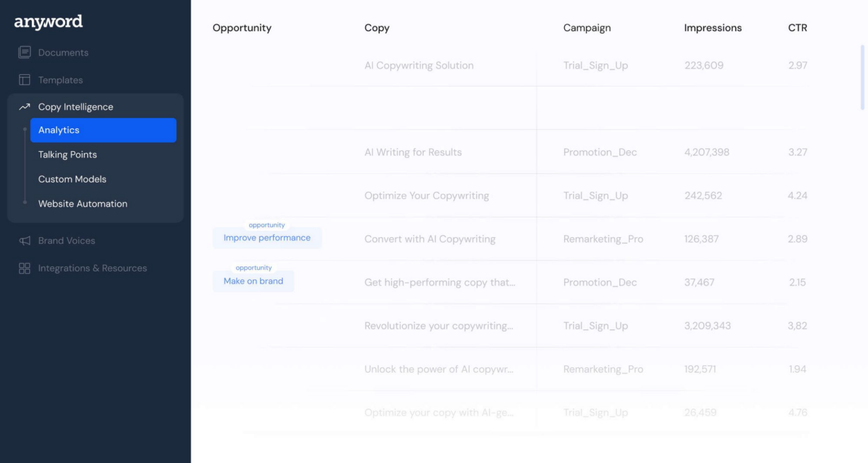This screenshot has height=463, width=868.
Task: Click the vertical scrollbar thumb
Action: point(862,77)
